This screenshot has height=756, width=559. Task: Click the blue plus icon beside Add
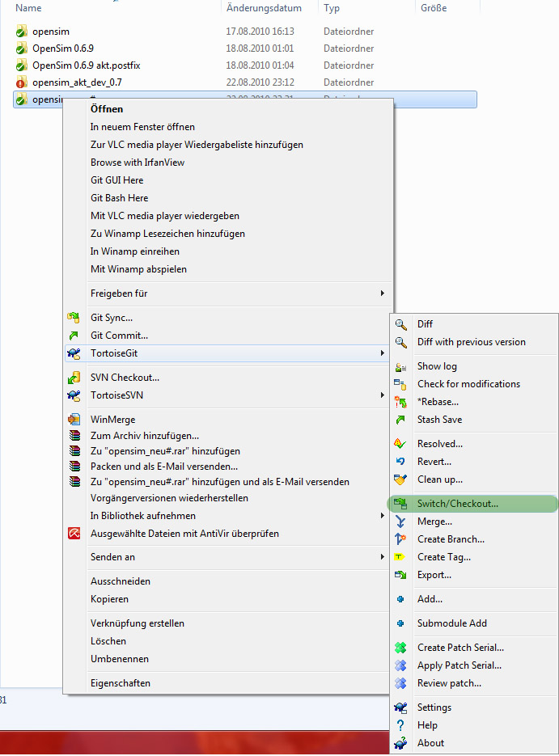pos(400,599)
